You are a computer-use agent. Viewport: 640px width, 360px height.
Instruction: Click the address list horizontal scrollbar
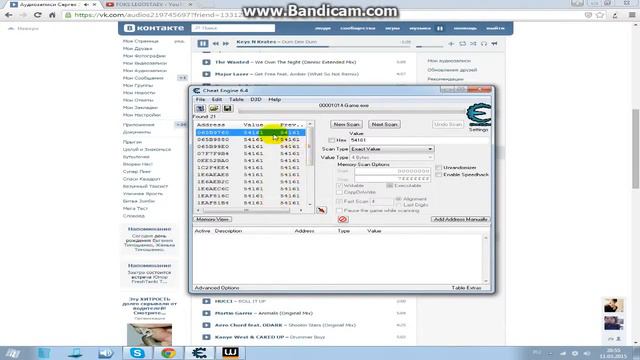[249, 210]
